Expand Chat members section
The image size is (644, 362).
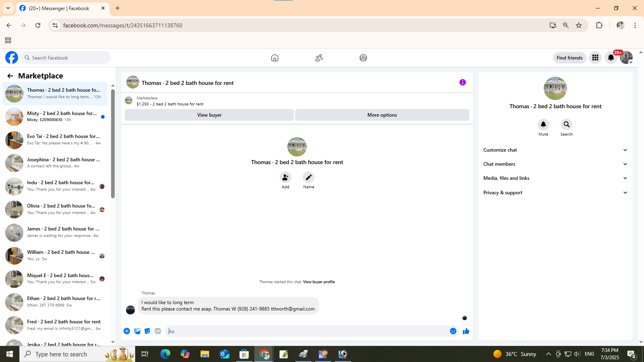pyautogui.click(x=555, y=164)
